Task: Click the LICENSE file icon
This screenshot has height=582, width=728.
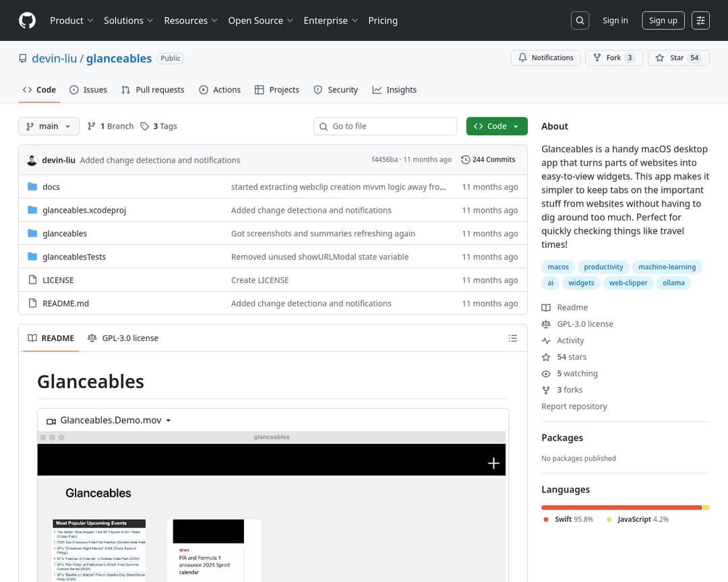Action: [32, 280]
